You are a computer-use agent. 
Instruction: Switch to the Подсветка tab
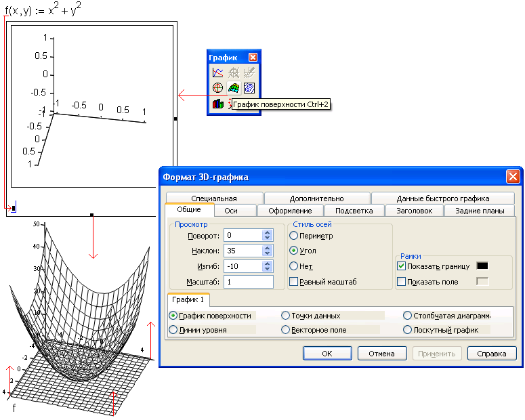(x=354, y=211)
